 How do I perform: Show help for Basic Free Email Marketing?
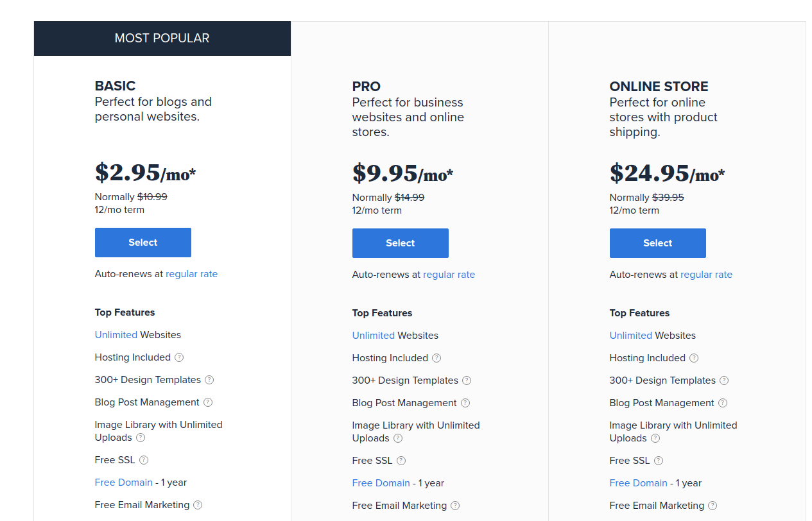pyautogui.click(x=198, y=505)
